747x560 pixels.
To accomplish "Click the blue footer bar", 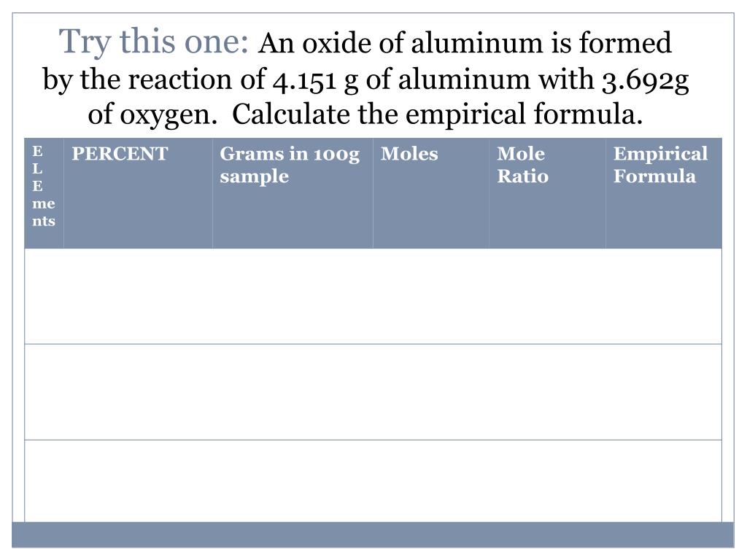I will (373, 534).
